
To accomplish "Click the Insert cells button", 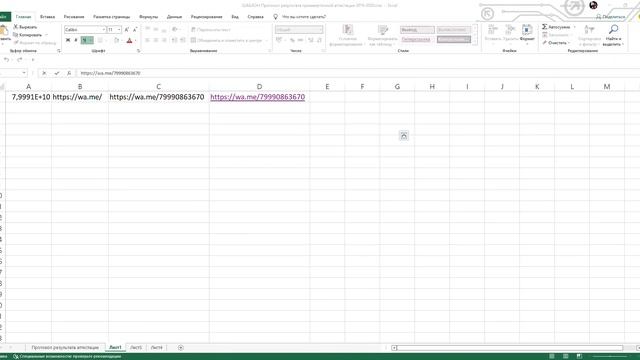I will (492, 33).
